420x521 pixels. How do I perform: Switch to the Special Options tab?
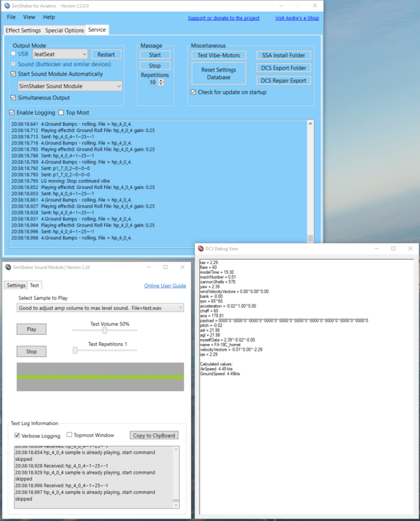click(65, 31)
